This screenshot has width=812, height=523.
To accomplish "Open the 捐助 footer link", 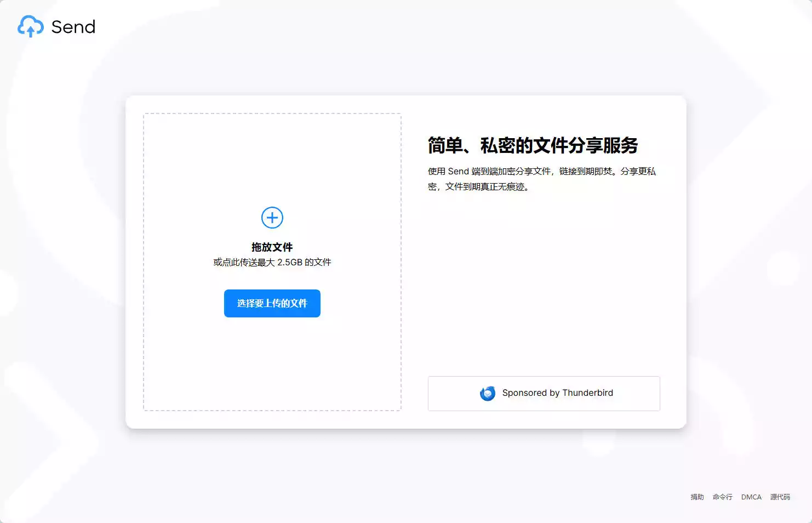I will coord(697,497).
